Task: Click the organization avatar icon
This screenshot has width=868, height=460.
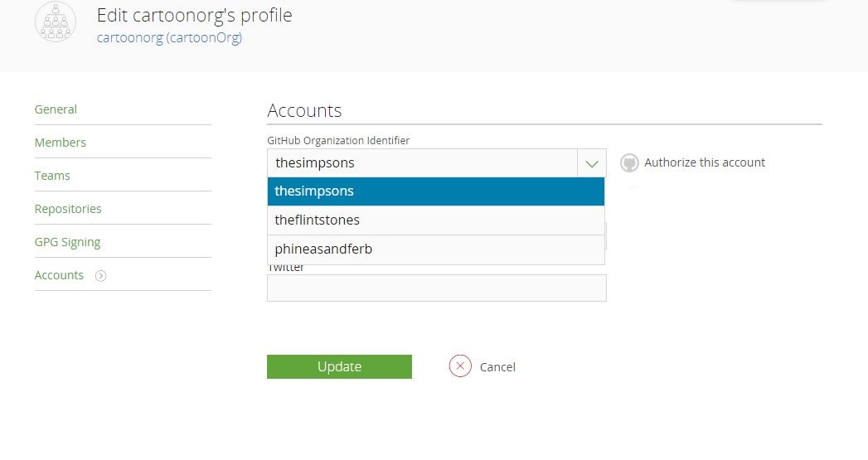Action: click(x=56, y=23)
